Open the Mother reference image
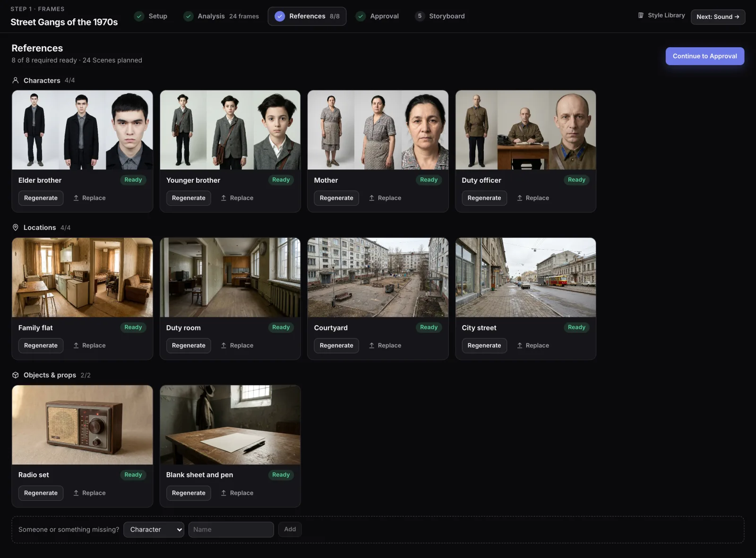This screenshot has width=756, height=558. tap(378, 130)
